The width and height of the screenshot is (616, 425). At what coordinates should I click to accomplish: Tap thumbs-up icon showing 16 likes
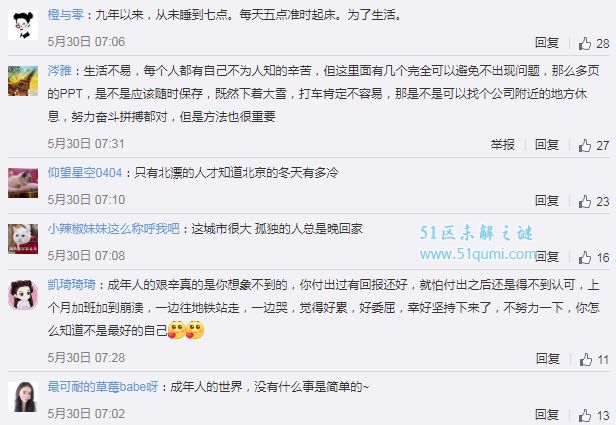coord(585,258)
